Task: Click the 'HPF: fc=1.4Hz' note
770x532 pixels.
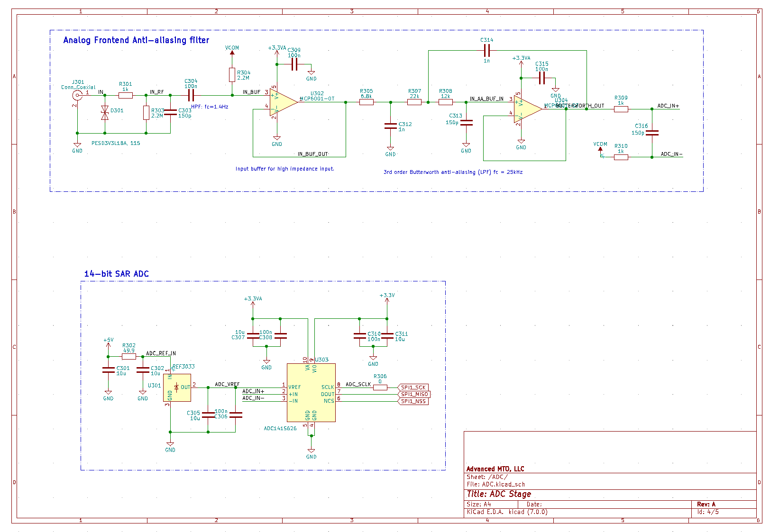Action: tap(210, 107)
